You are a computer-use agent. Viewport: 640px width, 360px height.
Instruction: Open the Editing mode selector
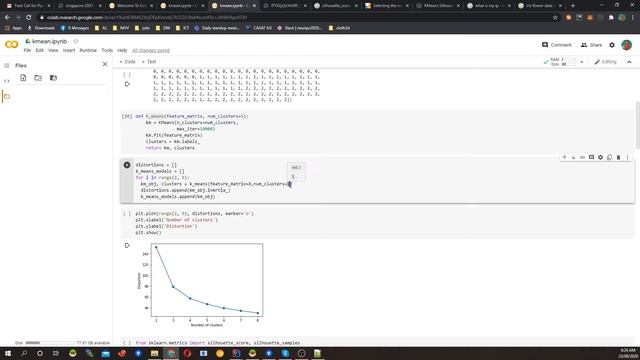606,62
